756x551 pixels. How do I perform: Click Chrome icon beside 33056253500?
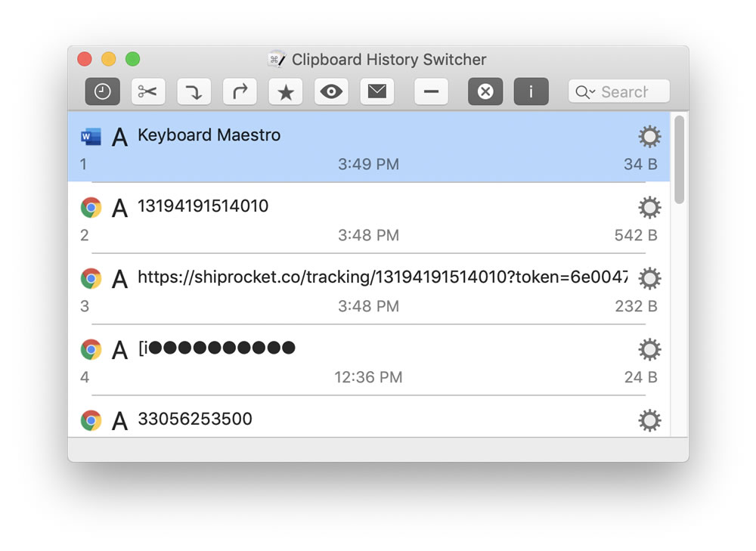pyautogui.click(x=91, y=420)
